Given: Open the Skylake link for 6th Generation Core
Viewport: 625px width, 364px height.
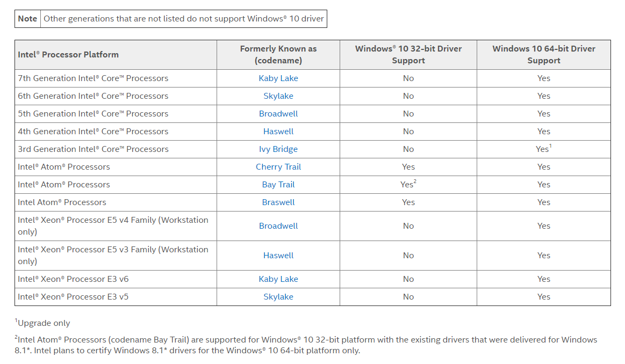Looking at the screenshot, I should pos(278,96).
